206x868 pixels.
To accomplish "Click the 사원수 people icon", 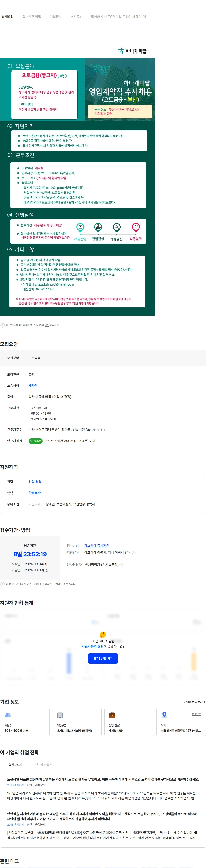I will (x=8, y=715).
